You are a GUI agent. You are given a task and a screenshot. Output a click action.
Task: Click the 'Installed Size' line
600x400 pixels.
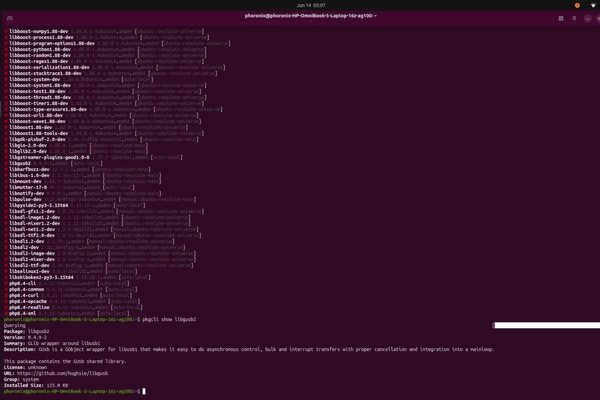coord(36,385)
